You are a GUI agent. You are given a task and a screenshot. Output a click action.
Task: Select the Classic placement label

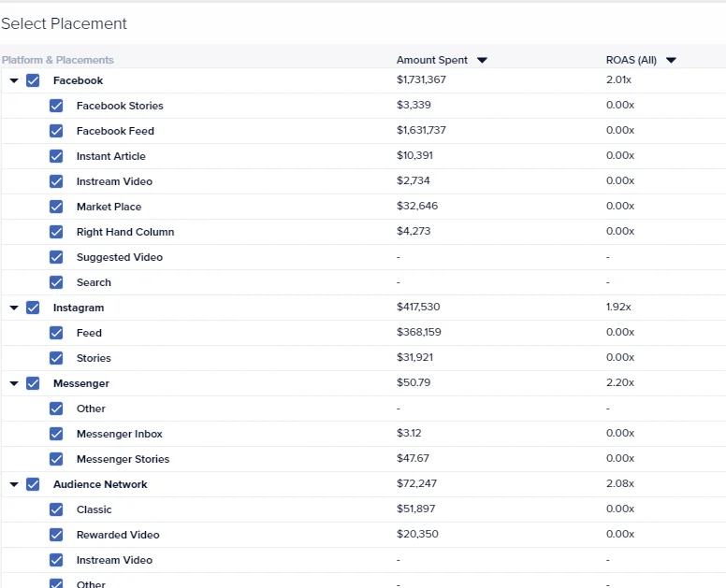point(94,509)
